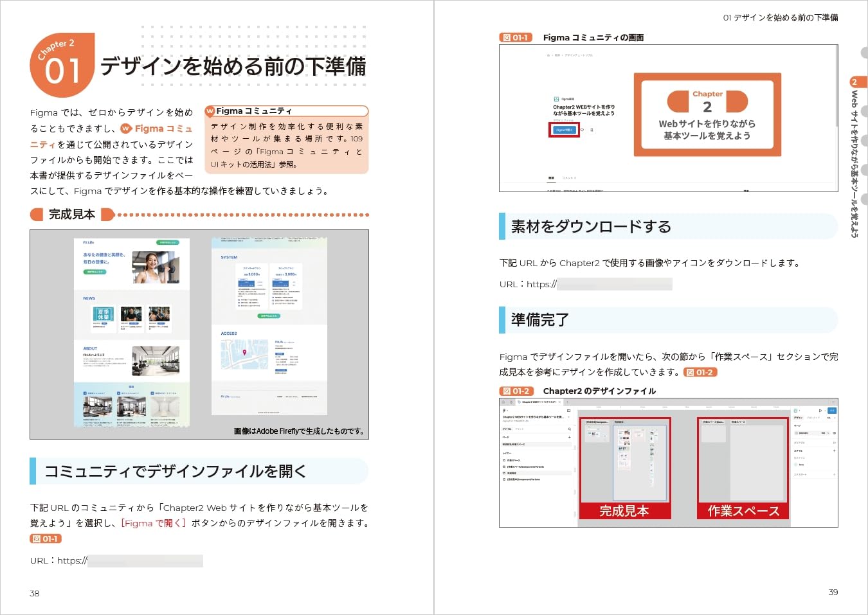
Task: Select the Chapter2 WEBサイト file tab
Action: (x=539, y=402)
